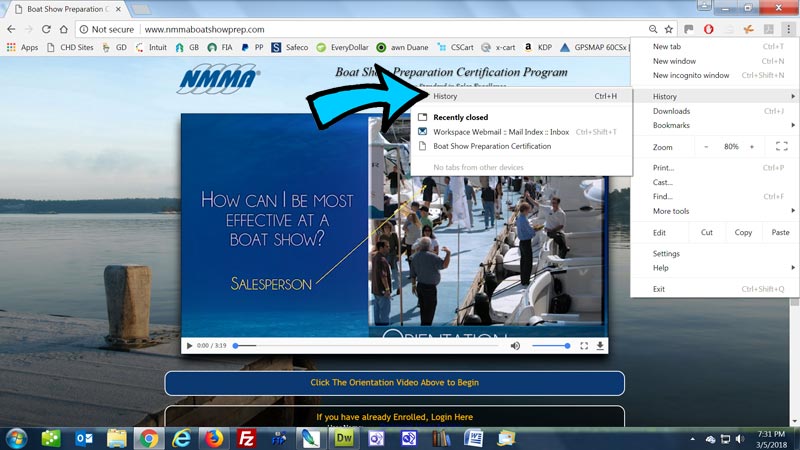Open Settings from Chrome menu
The height and width of the screenshot is (450, 800).
pyautogui.click(x=714, y=253)
